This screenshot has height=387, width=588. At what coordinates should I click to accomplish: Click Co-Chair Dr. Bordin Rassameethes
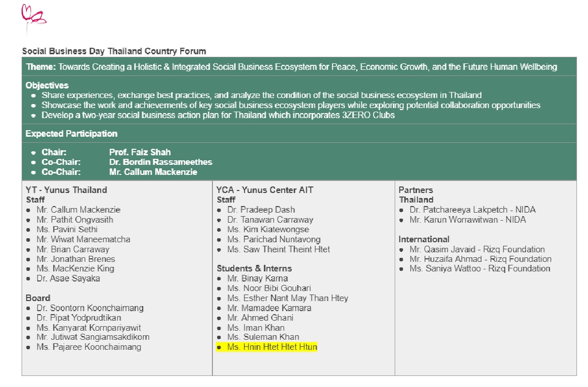pyautogui.click(x=161, y=162)
